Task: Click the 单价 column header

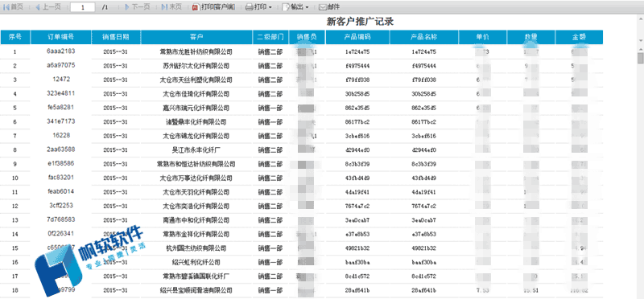Action: (483, 37)
